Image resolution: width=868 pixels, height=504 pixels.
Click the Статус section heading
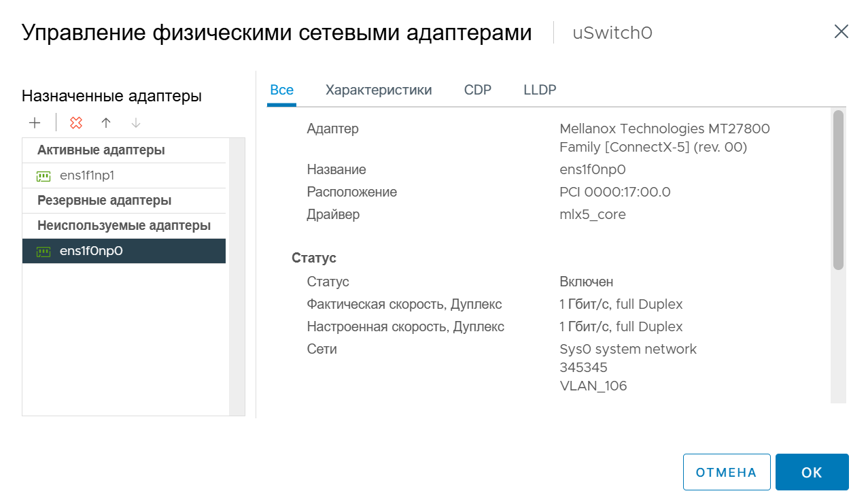[x=314, y=258]
